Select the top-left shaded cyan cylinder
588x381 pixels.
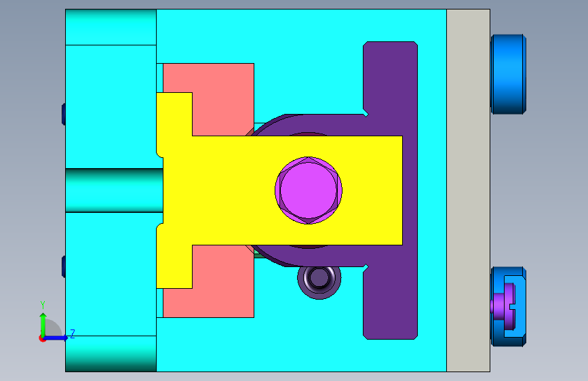[x=111, y=27]
